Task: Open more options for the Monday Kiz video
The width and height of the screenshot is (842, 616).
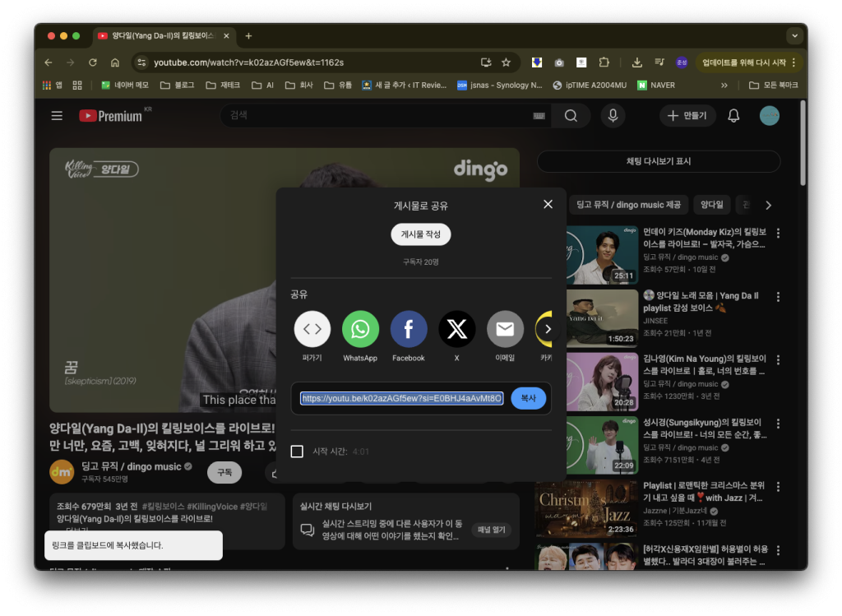Action: 778,234
